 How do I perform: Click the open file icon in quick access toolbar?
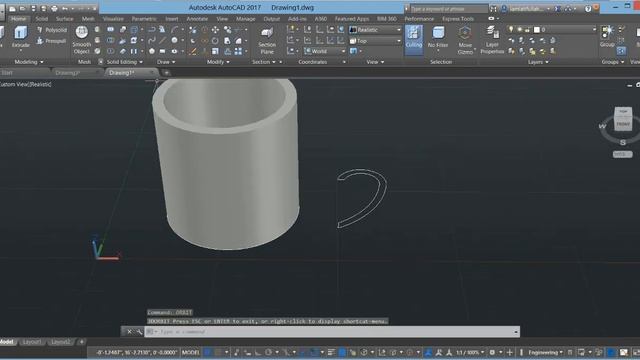(x=22, y=8)
